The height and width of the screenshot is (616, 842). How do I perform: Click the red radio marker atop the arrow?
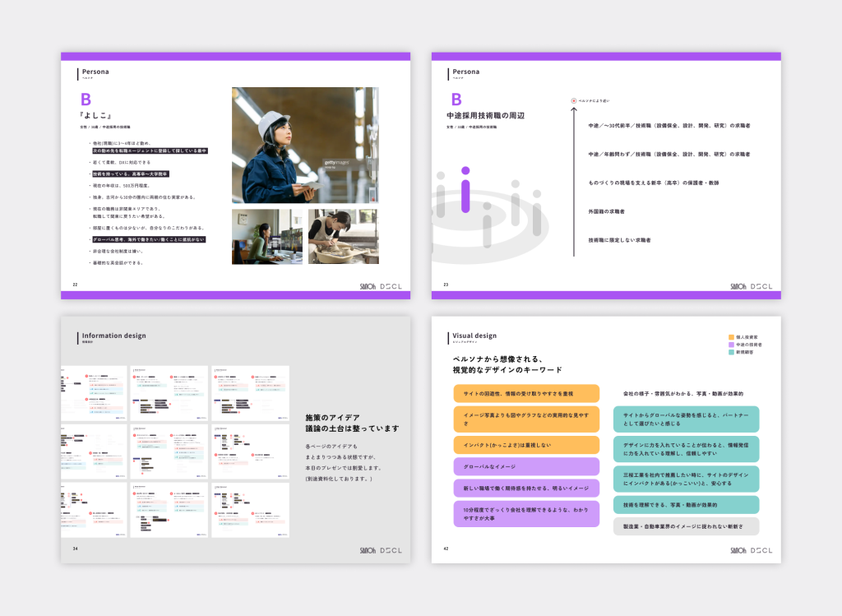click(x=574, y=100)
